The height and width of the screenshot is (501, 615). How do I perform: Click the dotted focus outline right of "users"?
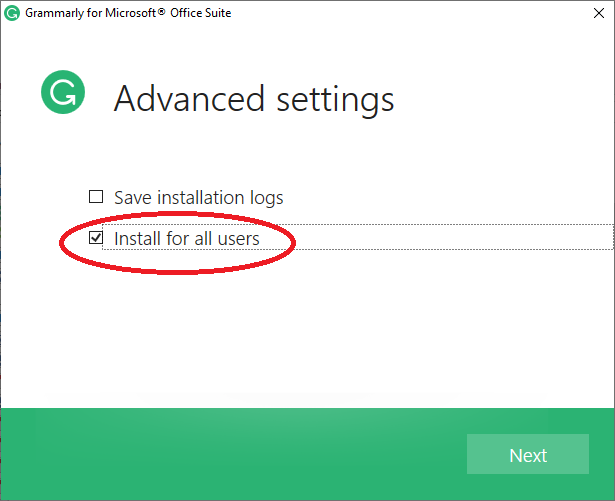450,238
